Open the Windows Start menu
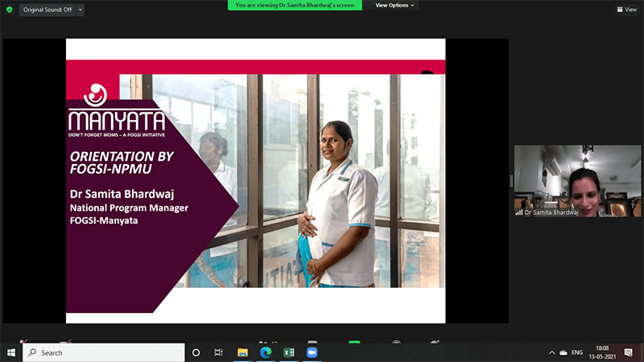644x362 pixels. click(x=11, y=352)
